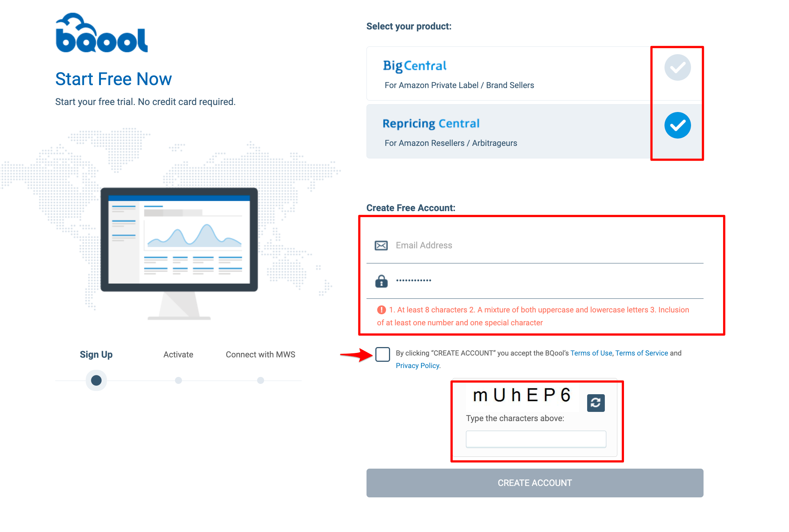Click the Start Free Now heading
The image size is (789, 532).
point(113,79)
